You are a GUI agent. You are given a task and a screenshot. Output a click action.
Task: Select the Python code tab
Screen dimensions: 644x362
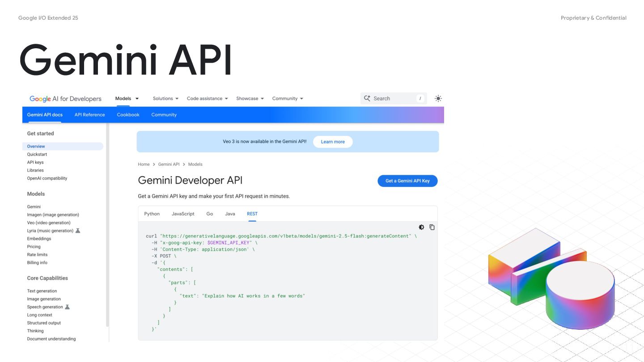[152, 214]
